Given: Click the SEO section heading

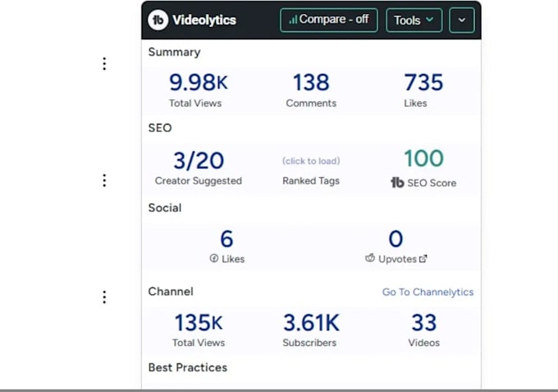Looking at the screenshot, I should [x=160, y=128].
